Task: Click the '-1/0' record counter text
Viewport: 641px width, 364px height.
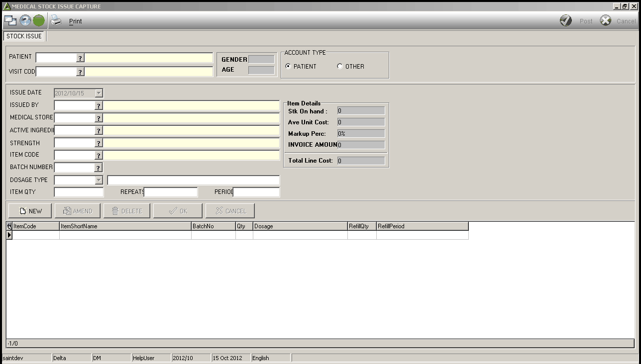Action: click(12, 343)
